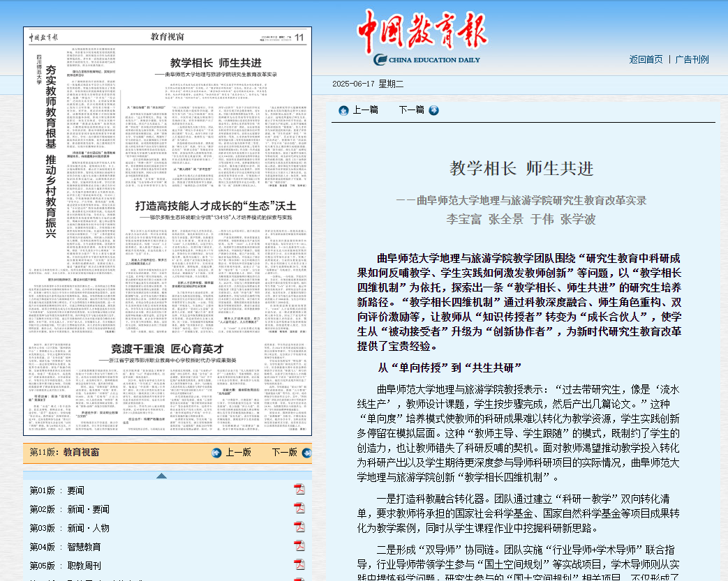728x581 pixels.
Task: Select the 打造高技能人才成长的生态沃土 article on the page image
Action: (216, 206)
